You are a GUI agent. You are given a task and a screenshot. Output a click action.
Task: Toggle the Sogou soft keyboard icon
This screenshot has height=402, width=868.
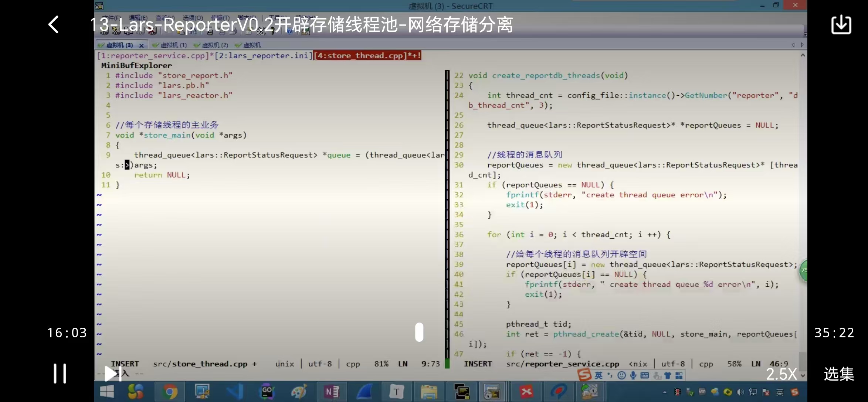click(645, 375)
